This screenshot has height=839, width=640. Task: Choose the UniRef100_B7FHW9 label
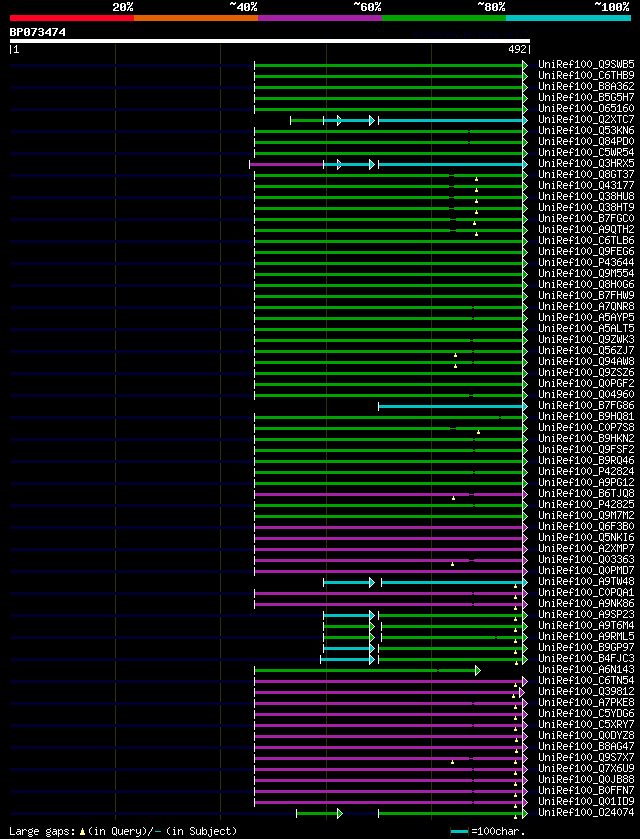[x=586, y=295]
